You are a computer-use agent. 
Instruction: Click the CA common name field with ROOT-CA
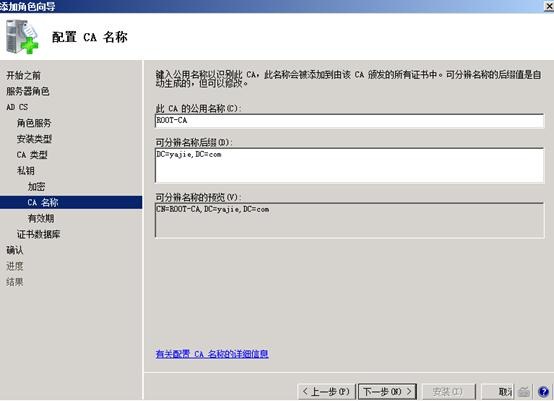tap(349, 121)
